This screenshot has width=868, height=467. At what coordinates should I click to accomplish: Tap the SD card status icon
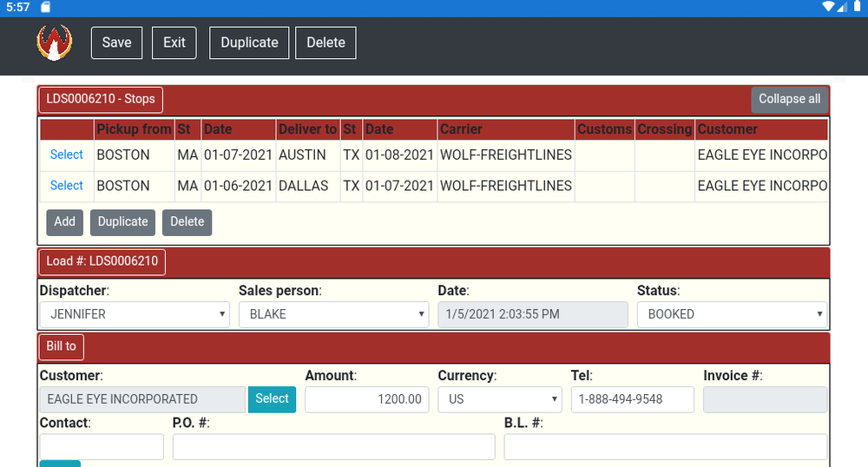pos(45,7)
